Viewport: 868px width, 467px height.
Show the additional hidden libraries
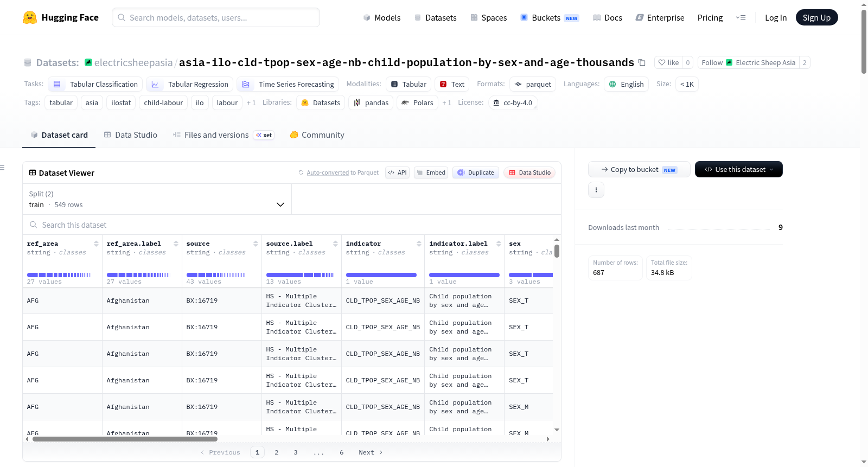tap(447, 103)
